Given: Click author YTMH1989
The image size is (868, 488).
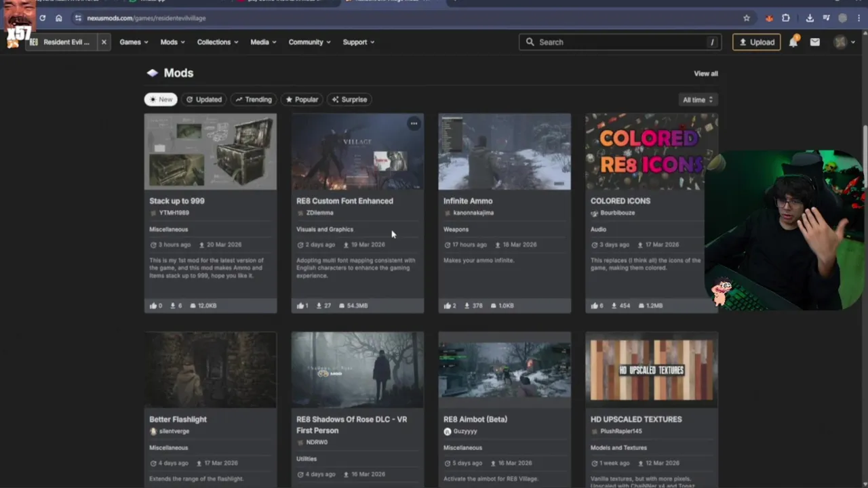Looking at the screenshot, I should click(x=174, y=213).
